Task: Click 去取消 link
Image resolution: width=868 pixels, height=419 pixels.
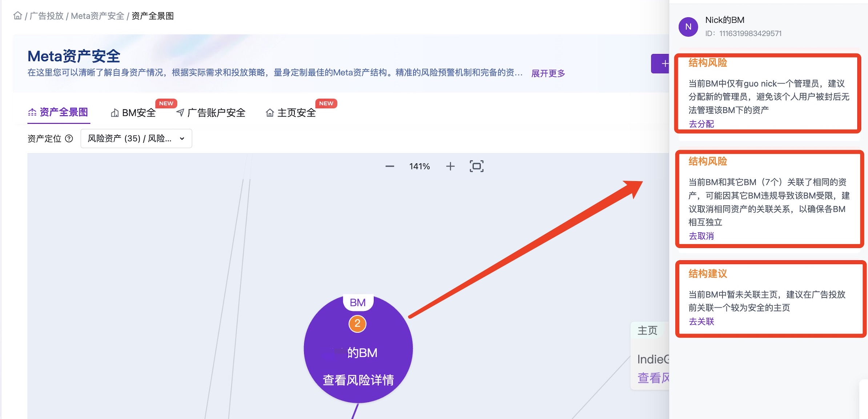Action: 701,236
